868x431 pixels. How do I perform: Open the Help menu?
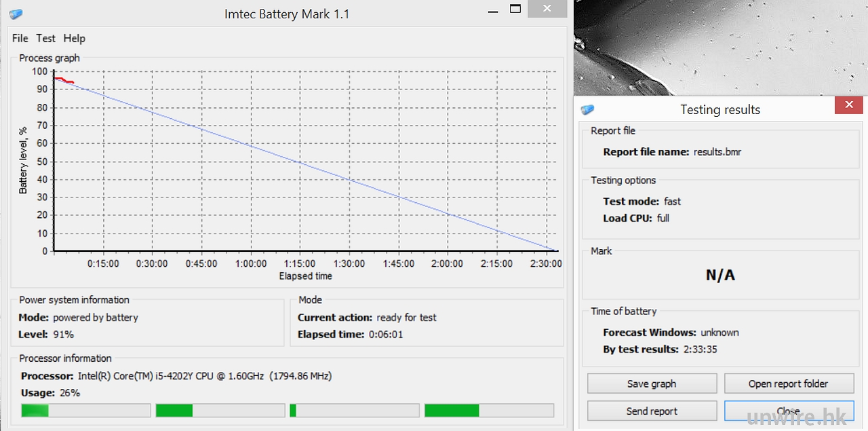click(x=75, y=38)
